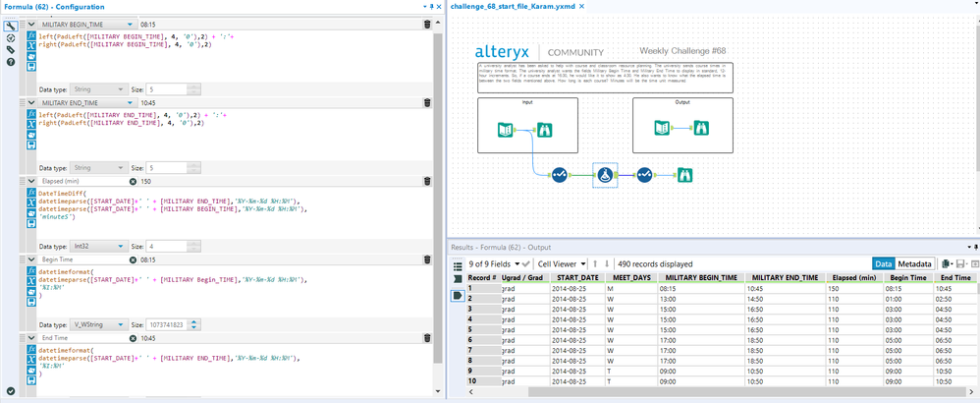Click the Elapsed (min) column header
This screenshot has width=980, height=403.
(854, 277)
